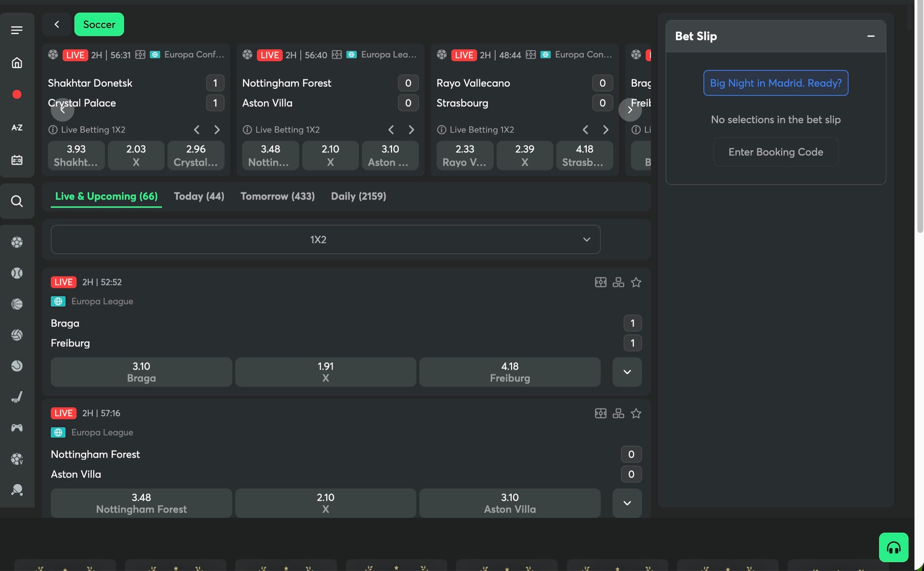Select Strasbourg 4.18 odds in carousel

coord(584,155)
